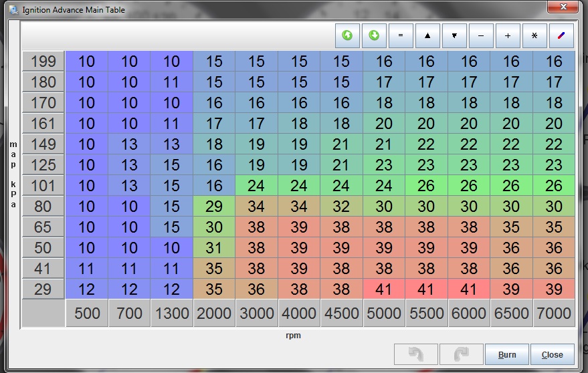588x373 pixels.
Task: Select the 80 kPa row header
Action: (43, 206)
